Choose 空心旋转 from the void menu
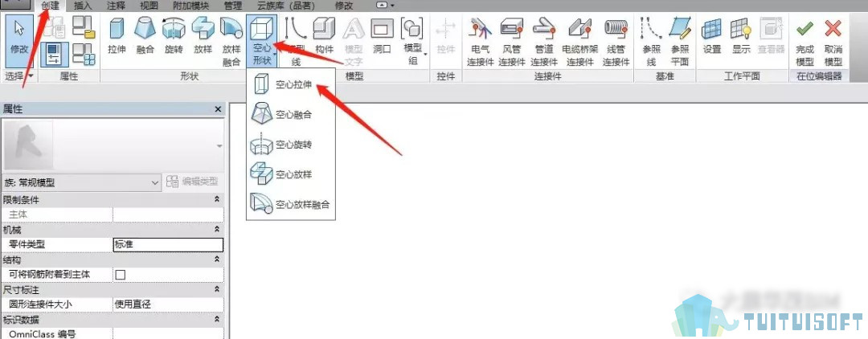The width and height of the screenshot is (868, 339). [291, 145]
